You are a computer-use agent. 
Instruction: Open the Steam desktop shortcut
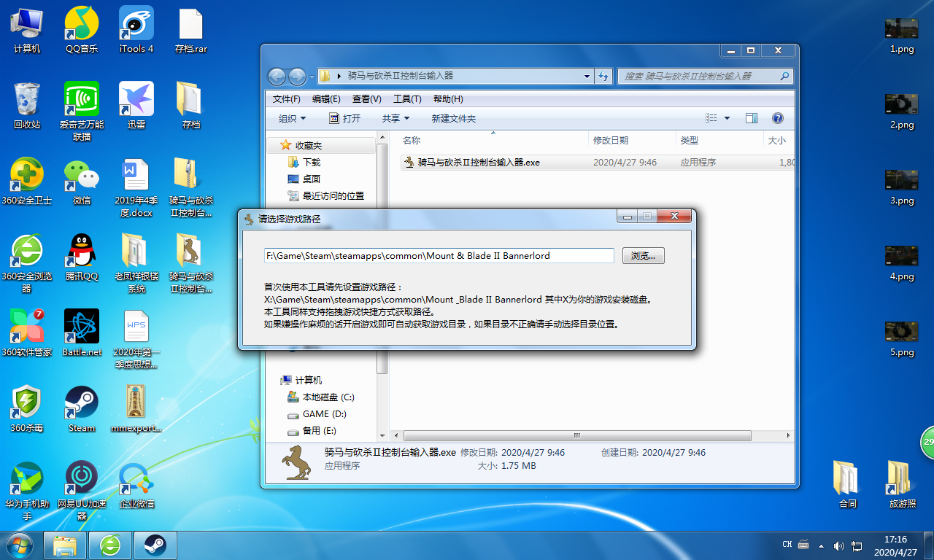tap(82, 408)
